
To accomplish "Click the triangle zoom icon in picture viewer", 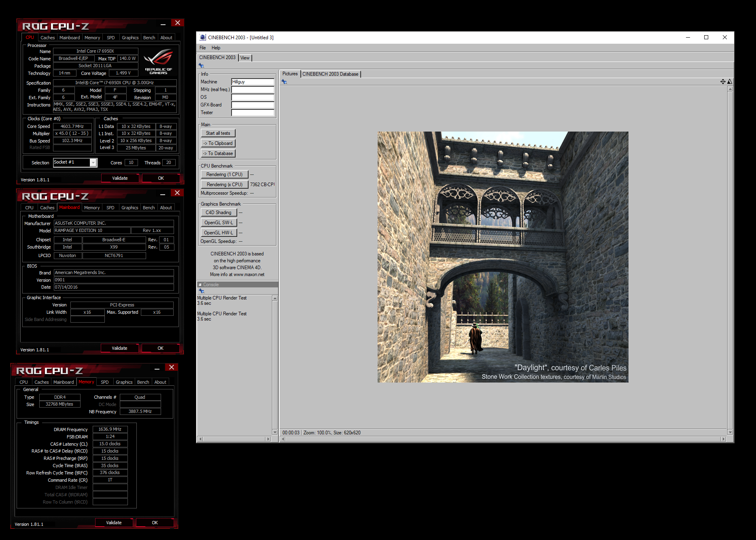I will (x=730, y=82).
